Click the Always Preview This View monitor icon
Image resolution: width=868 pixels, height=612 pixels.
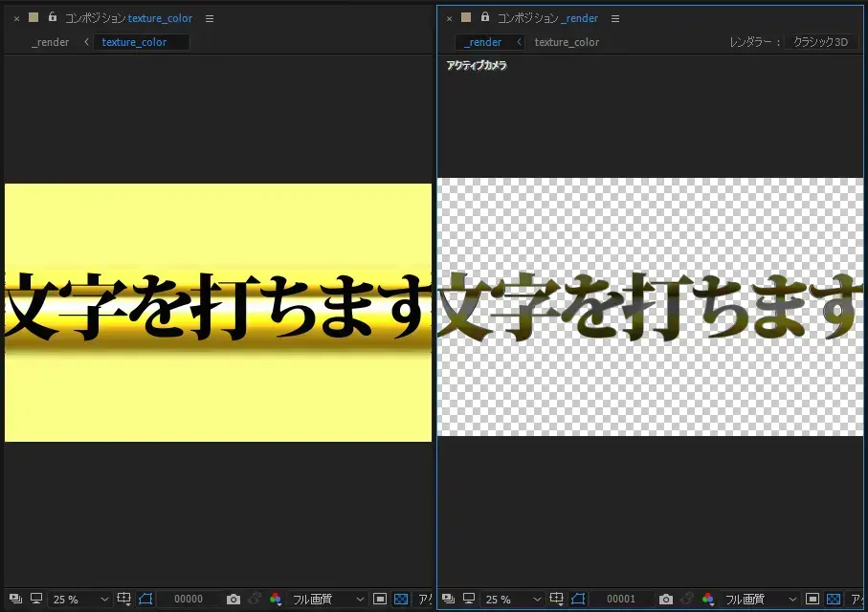34,600
